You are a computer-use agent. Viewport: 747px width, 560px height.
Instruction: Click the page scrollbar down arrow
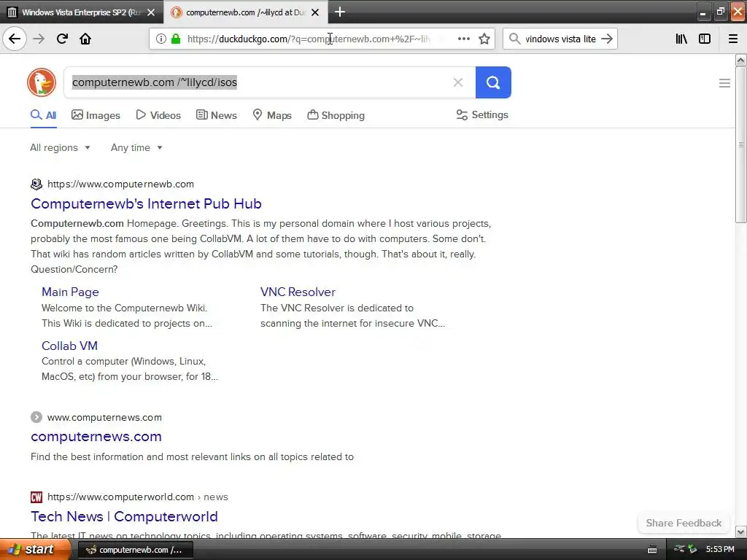click(x=740, y=532)
